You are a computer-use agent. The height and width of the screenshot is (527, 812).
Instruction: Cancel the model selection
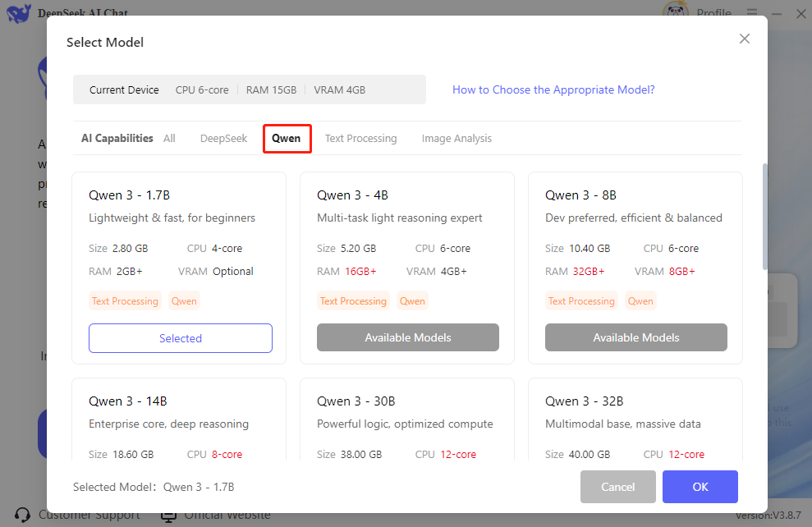tap(617, 487)
